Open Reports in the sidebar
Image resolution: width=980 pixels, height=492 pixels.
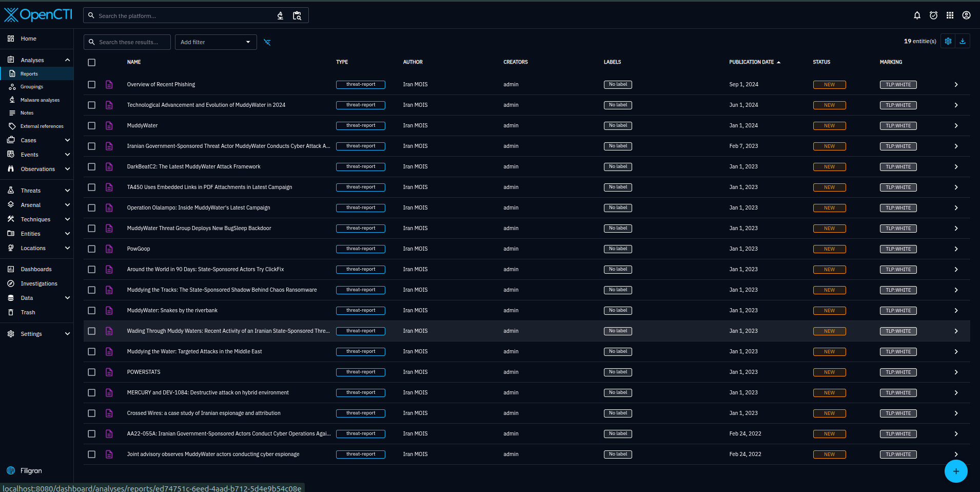(36, 74)
